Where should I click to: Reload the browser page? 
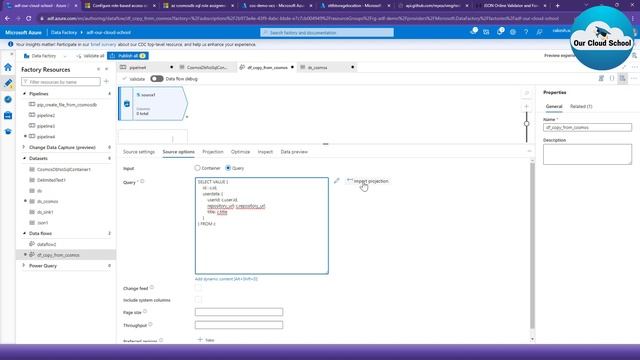tap(29, 18)
